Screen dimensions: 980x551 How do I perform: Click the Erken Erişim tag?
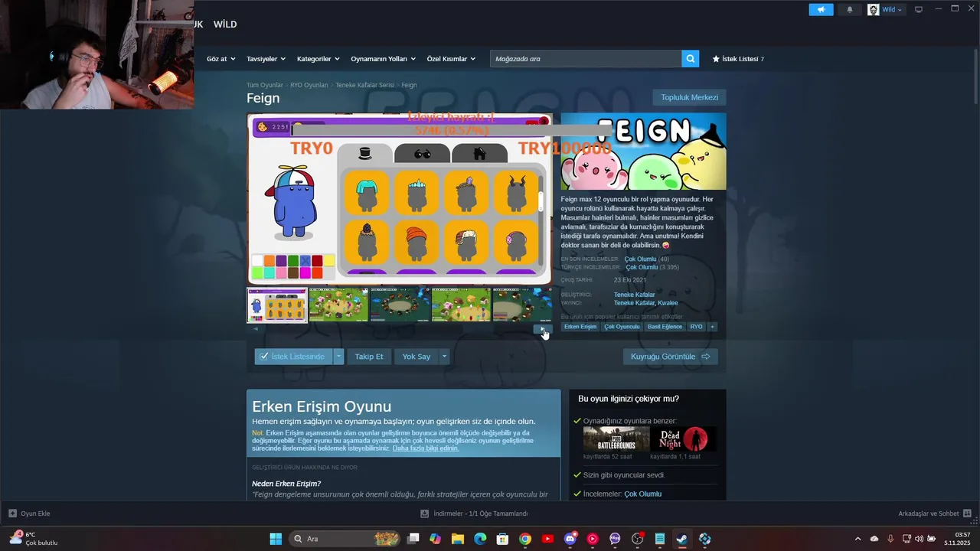(580, 327)
